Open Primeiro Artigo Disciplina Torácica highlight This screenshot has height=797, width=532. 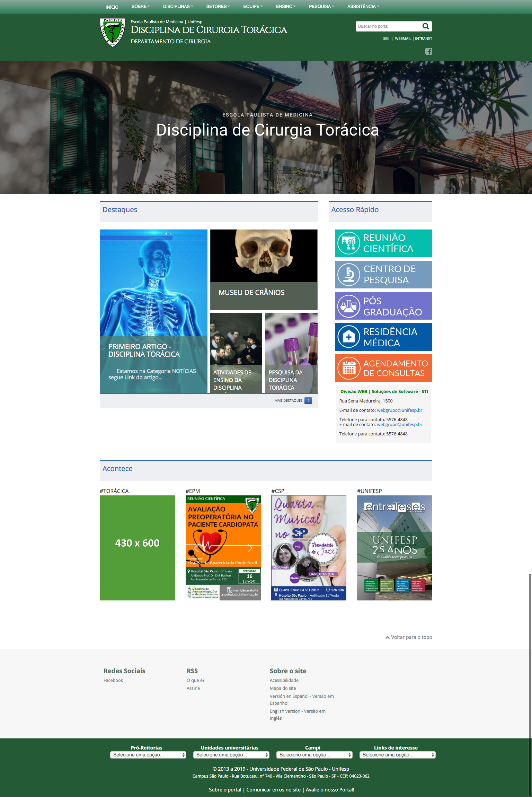[x=153, y=311]
